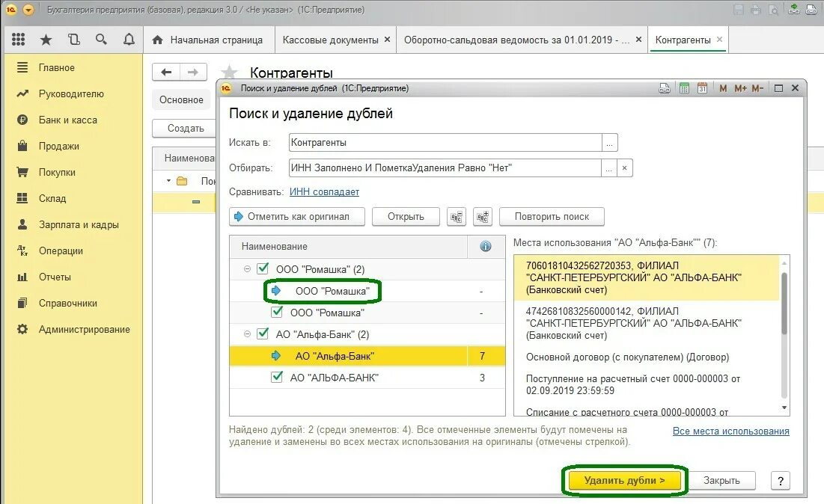
Task: Click the search magnifier icon
Action: 102,40
